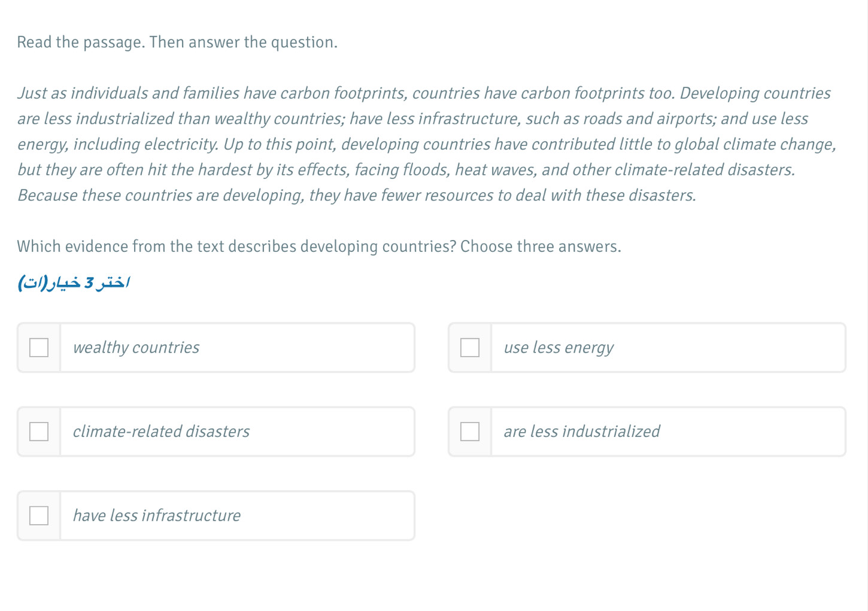Image resolution: width=868 pixels, height=611 pixels.
Task: Pick the 'have less infrastructure' option text
Action: [x=156, y=516]
